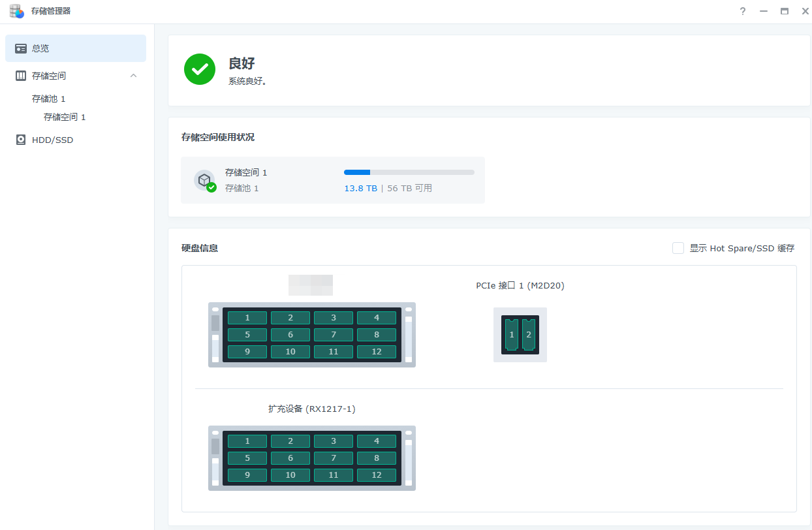Open help with the question mark icon
This screenshot has height=530, width=812.
pyautogui.click(x=742, y=11)
